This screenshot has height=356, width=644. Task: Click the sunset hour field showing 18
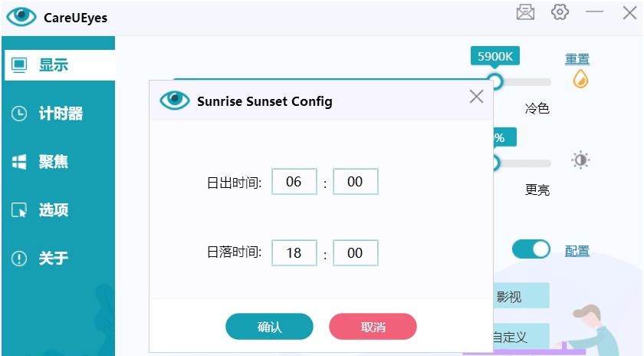pos(294,253)
